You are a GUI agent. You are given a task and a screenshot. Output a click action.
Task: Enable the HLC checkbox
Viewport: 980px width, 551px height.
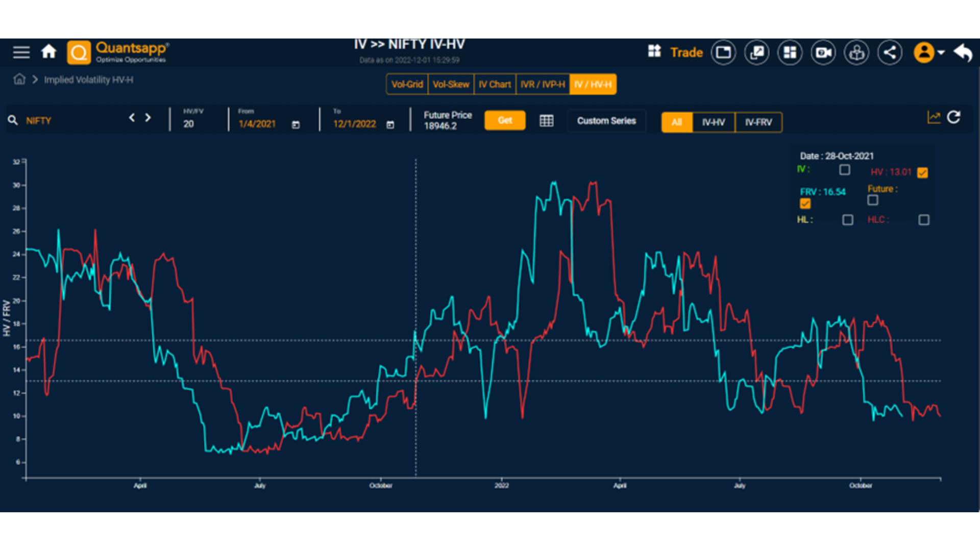[x=924, y=220]
